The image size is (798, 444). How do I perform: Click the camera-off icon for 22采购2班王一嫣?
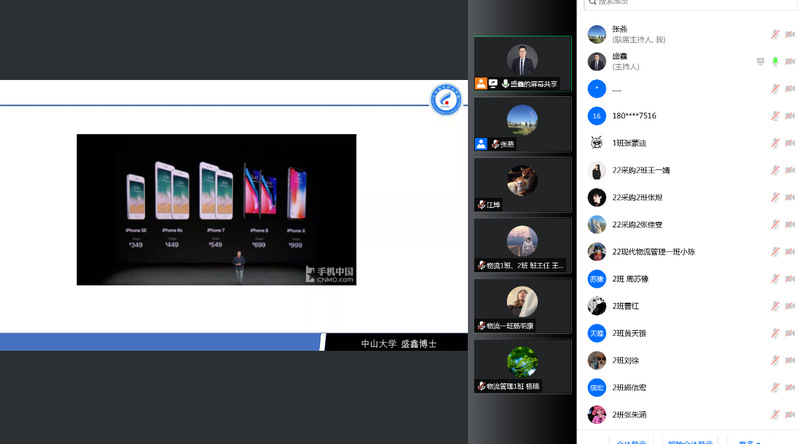pyautogui.click(x=790, y=170)
